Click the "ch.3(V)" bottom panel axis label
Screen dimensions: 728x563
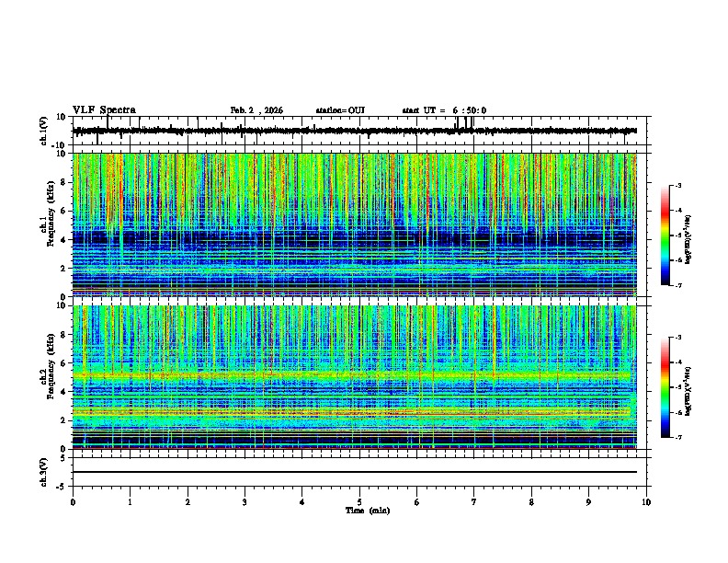(44, 472)
